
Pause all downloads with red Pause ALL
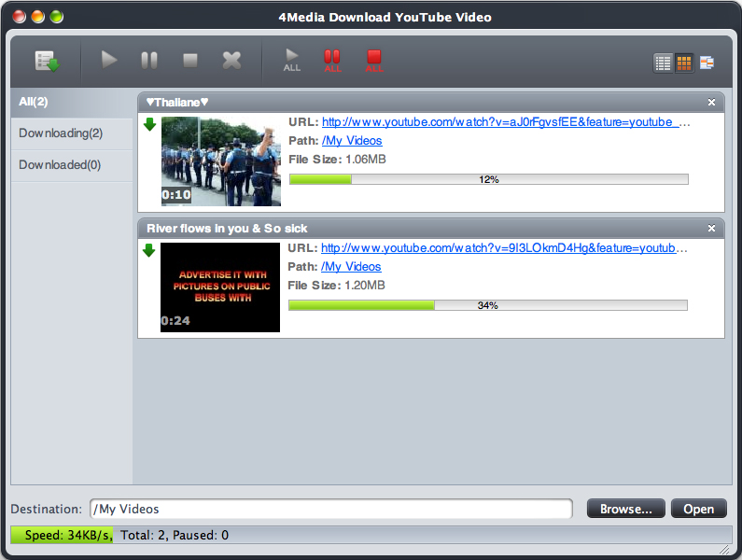coord(332,61)
